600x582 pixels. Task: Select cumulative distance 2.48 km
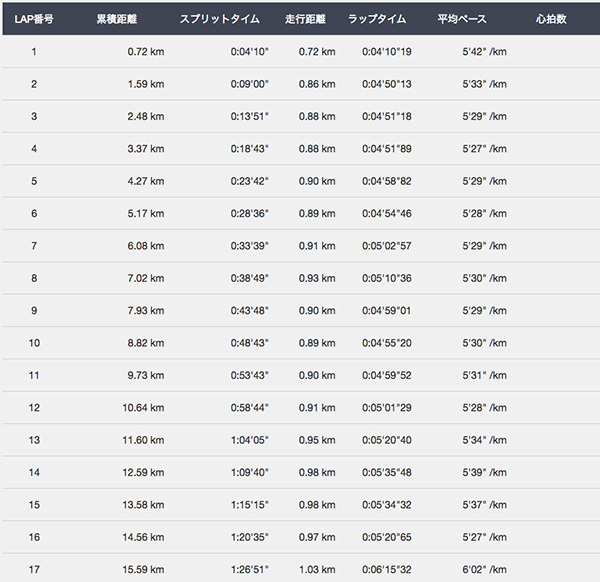[146, 116]
